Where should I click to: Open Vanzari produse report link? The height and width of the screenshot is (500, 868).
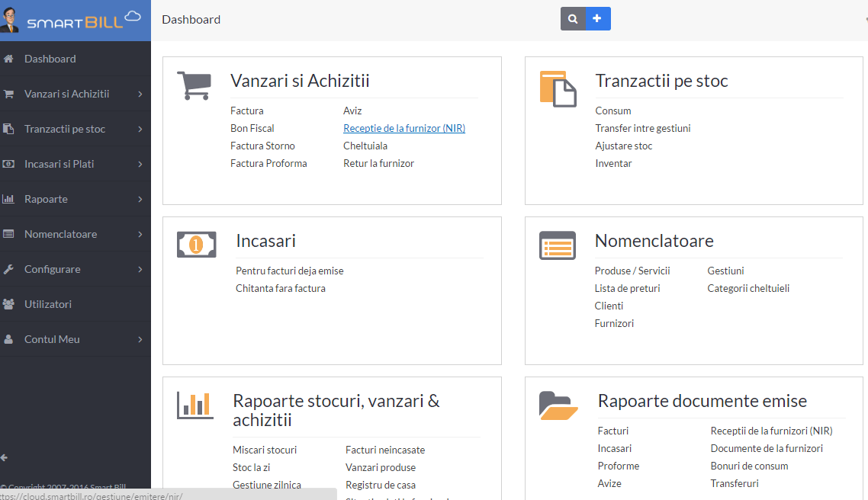[x=381, y=468]
